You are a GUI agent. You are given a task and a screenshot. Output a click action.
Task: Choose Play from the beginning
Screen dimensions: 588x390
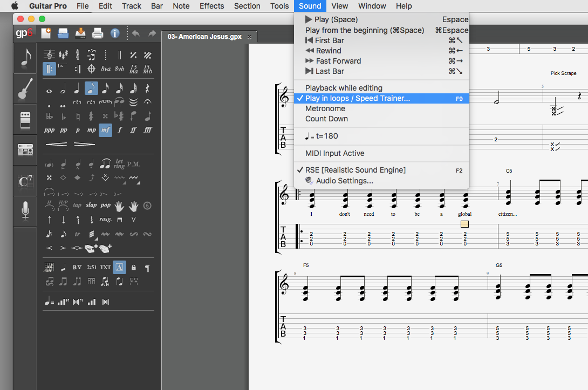tap(381, 30)
